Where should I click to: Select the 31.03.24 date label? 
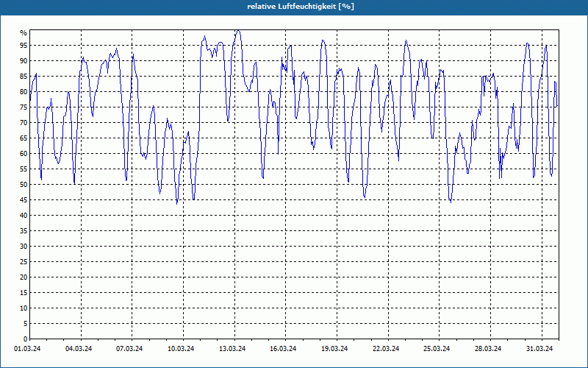tap(539, 349)
